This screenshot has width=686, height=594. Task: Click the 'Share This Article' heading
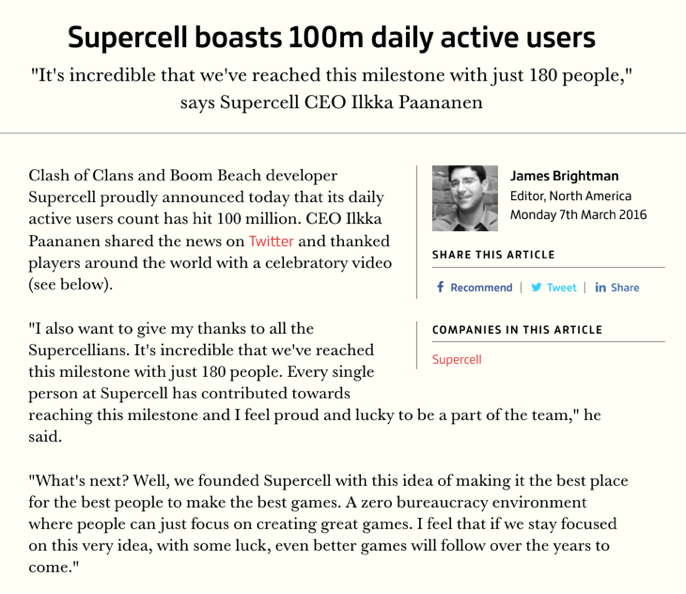pyautogui.click(x=493, y=255)
